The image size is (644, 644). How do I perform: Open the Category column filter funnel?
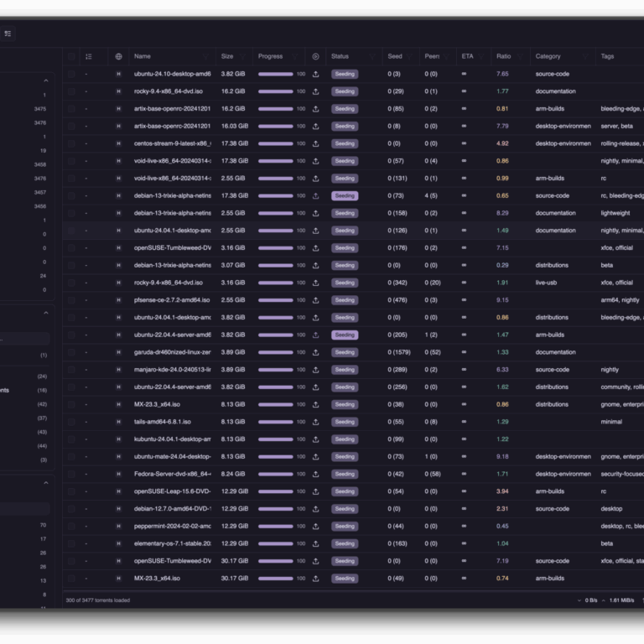[585, 57]
